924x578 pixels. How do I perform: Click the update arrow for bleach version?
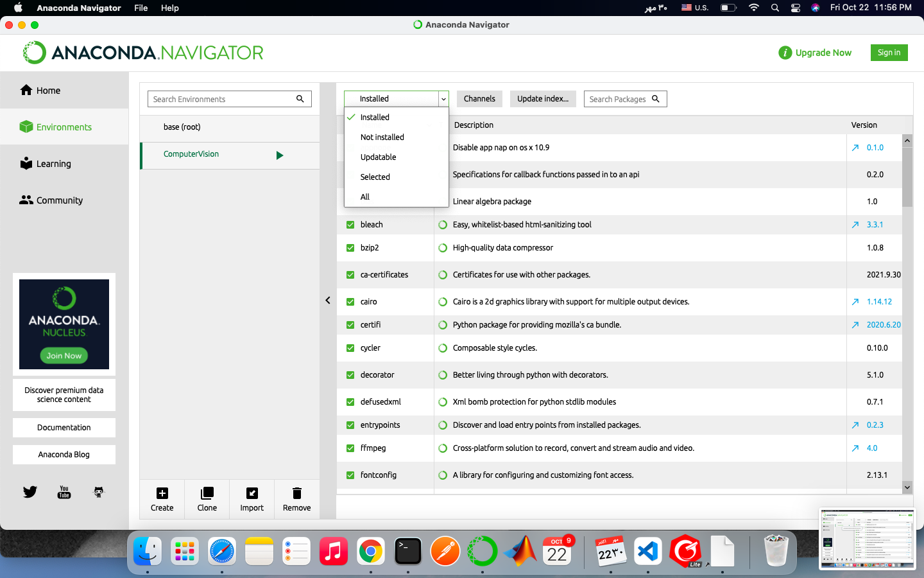pyautogui.click(x=855, y=225)
